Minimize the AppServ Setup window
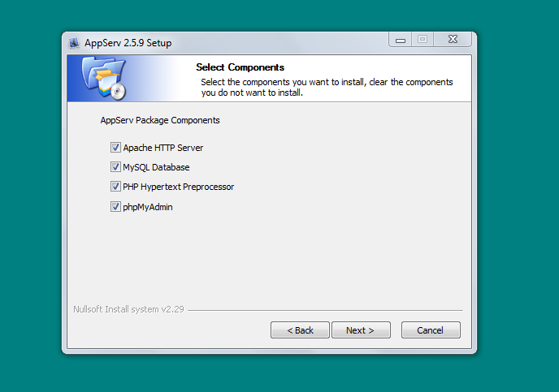559x392 pixels. [401, 40]
